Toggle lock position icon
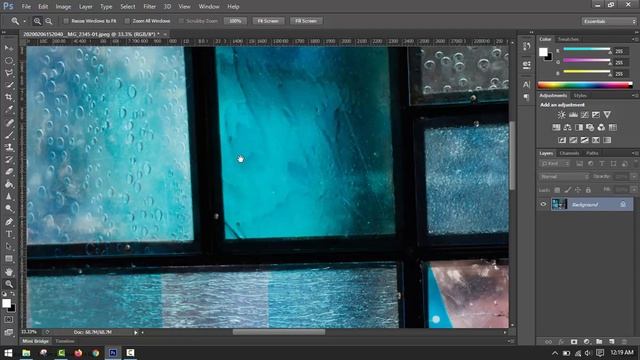 (578, 190)
